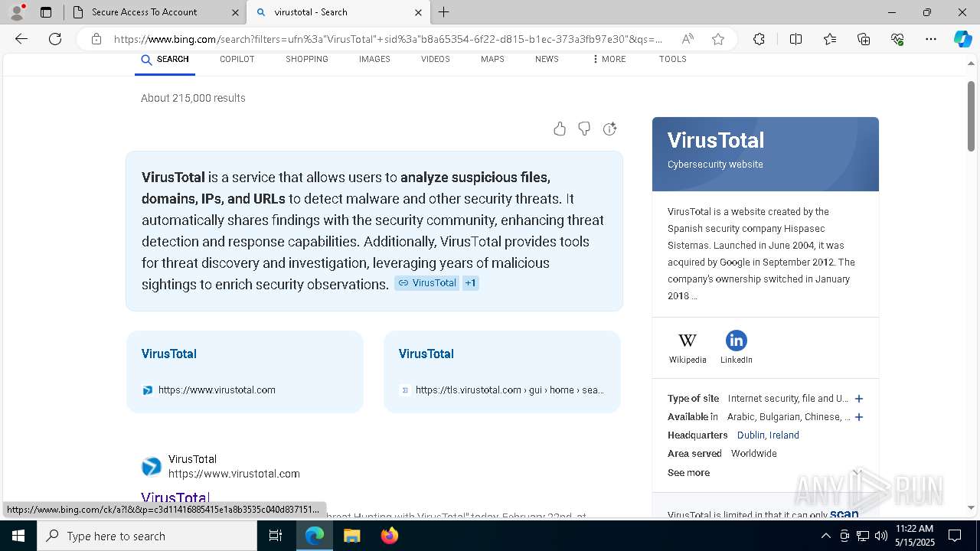Close the Secure Access To Account tab
The height and width of the screenshot is (551, 980).
(235, 12)
